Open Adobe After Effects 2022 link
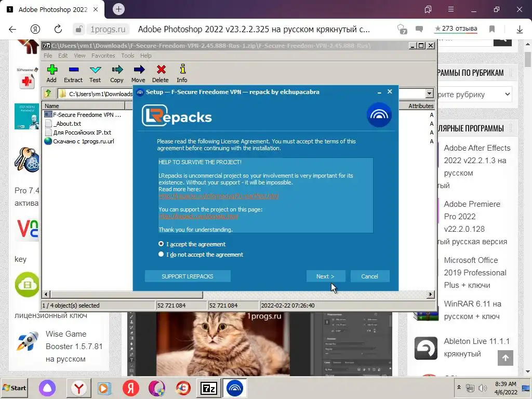 pyautogui.click(x=477, y=161)
